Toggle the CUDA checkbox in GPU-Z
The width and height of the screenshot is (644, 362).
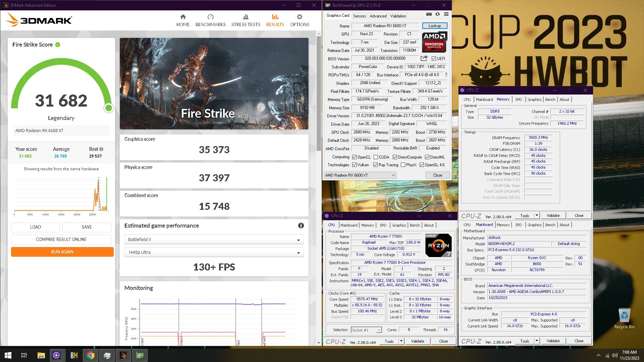[x=376, y=157]
